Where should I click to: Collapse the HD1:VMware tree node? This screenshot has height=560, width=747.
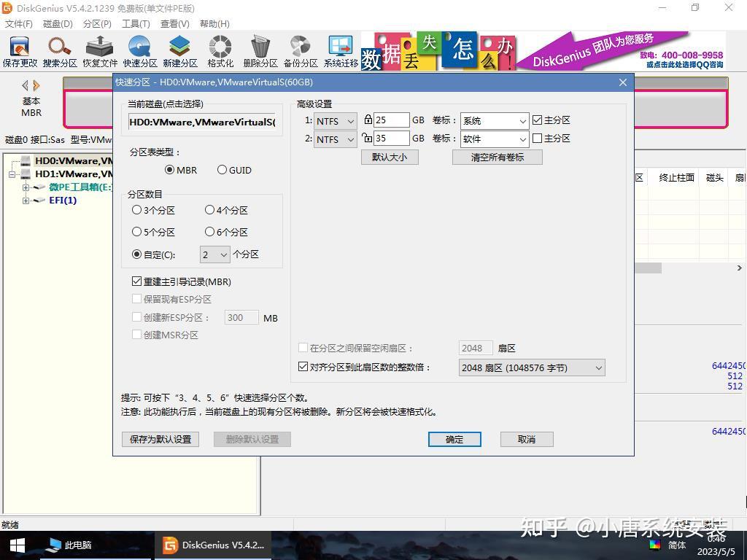[12, 174]
